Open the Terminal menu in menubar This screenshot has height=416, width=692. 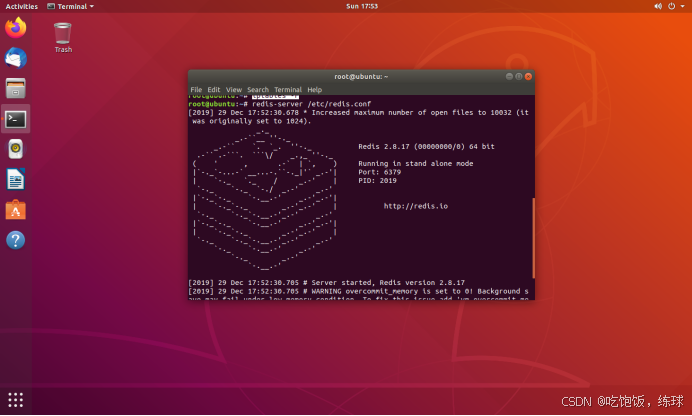pyautogui.click(x=288, y=90)
